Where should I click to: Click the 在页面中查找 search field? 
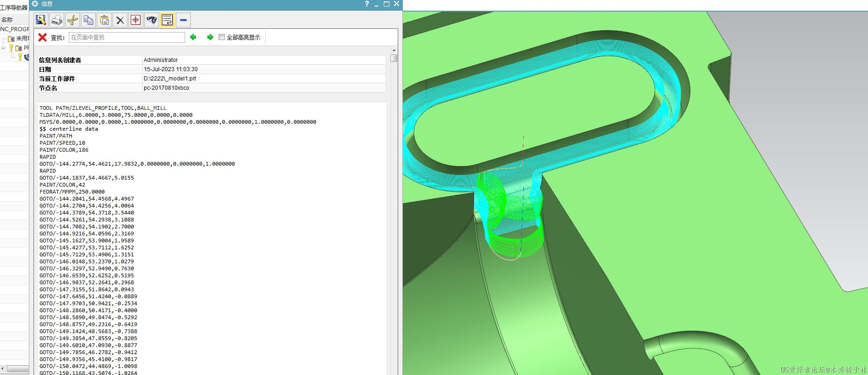click(127, 37)
